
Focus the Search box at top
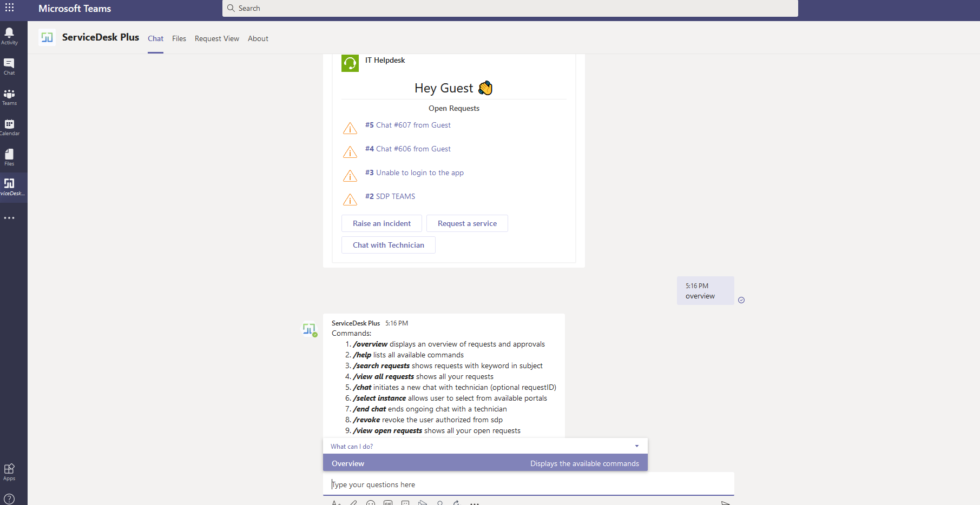510,8
